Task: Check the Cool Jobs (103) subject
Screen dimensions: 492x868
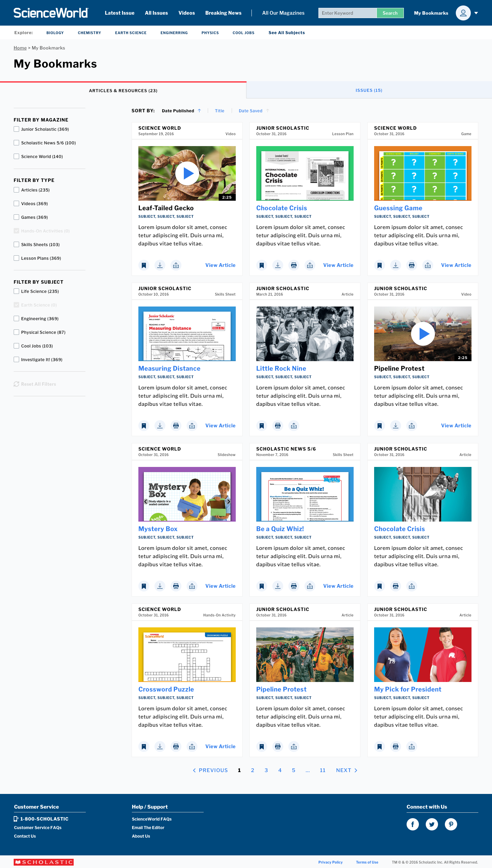Action: pos(16,346)
